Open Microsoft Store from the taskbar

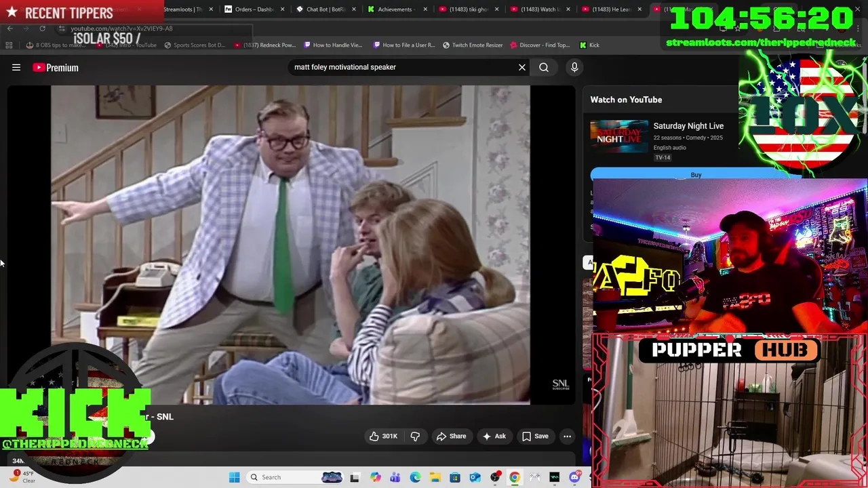[455, 477]
